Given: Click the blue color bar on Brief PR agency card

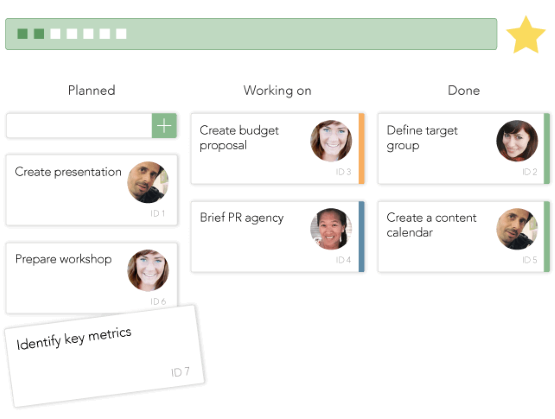Looking at the screenshot, I should tap(361, 236).
